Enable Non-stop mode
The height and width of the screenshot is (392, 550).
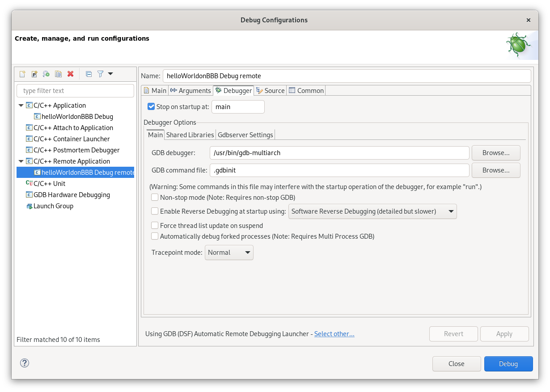[155, 197]
